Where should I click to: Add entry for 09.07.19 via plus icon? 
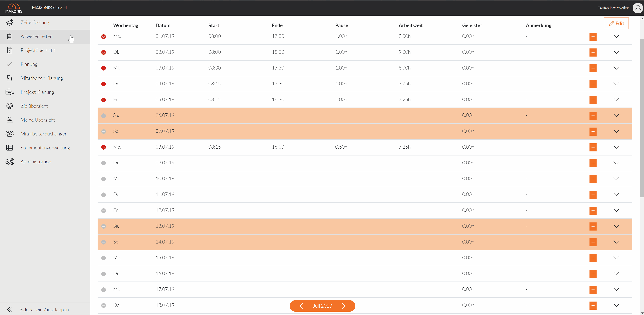point(593,163)
